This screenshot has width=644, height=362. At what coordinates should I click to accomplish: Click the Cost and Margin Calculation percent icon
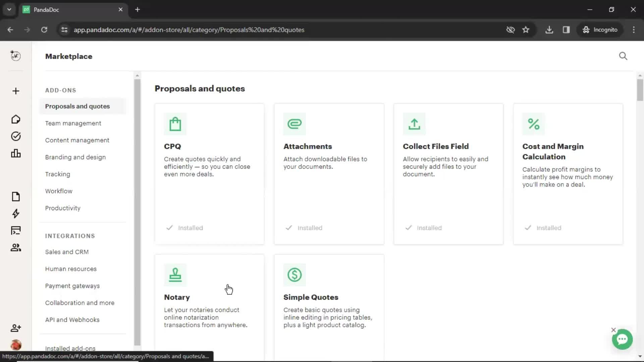[x=534, y=124]
